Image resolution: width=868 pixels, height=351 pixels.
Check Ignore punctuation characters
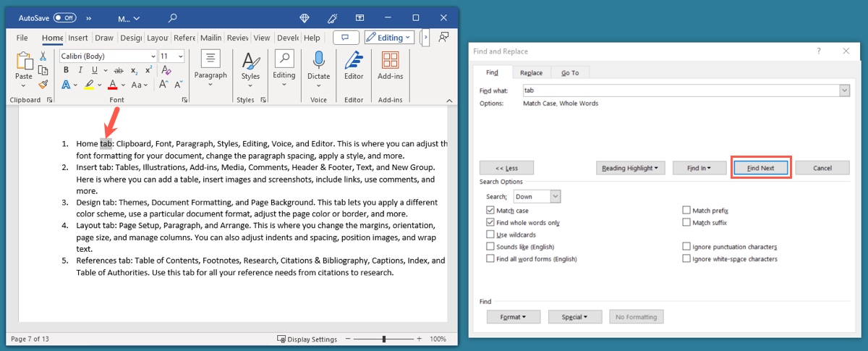click(686, 247)
